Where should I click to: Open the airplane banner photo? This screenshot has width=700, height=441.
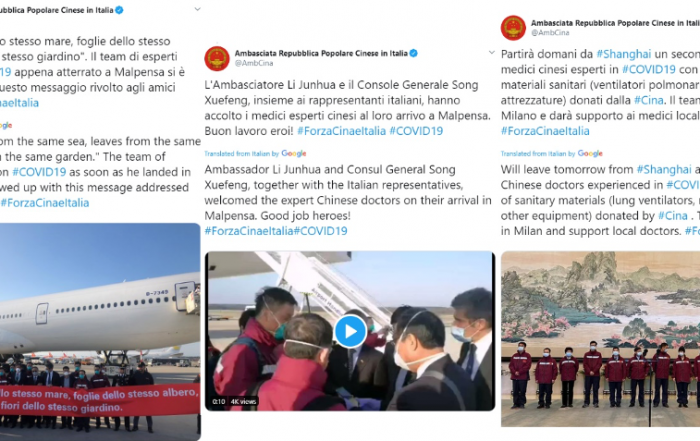coord(100,332)
